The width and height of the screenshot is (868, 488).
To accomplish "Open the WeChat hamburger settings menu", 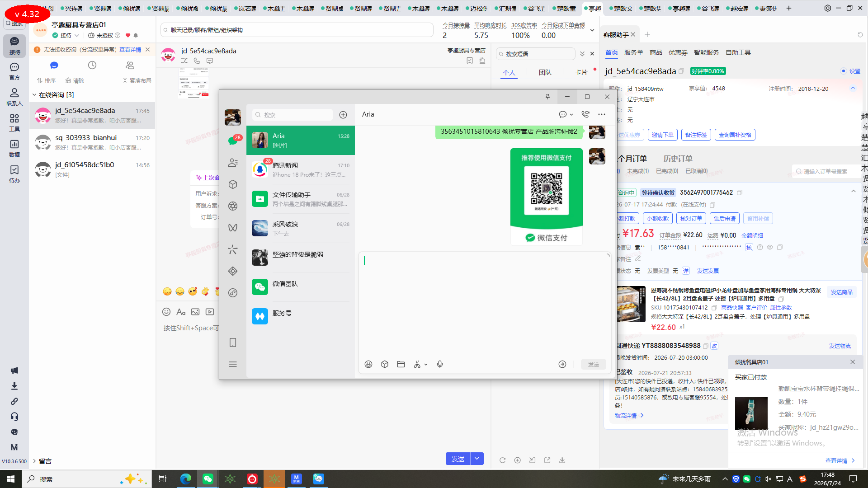I will click(x=233, y=364).
